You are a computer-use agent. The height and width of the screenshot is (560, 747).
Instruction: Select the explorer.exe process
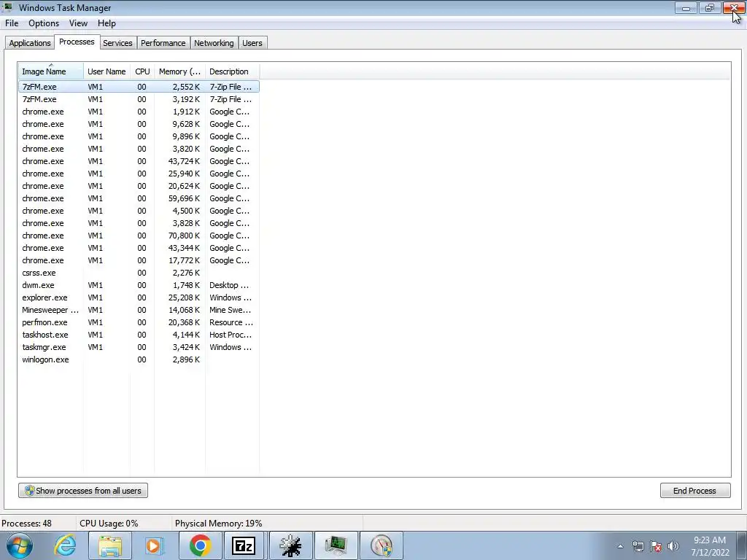coord(139,297)
